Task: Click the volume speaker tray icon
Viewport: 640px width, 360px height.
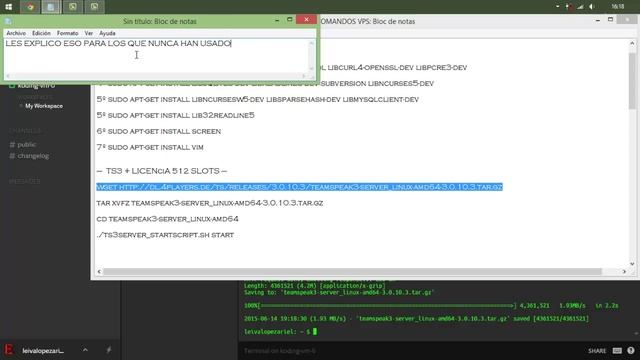Action: click(x=591, y=7)
